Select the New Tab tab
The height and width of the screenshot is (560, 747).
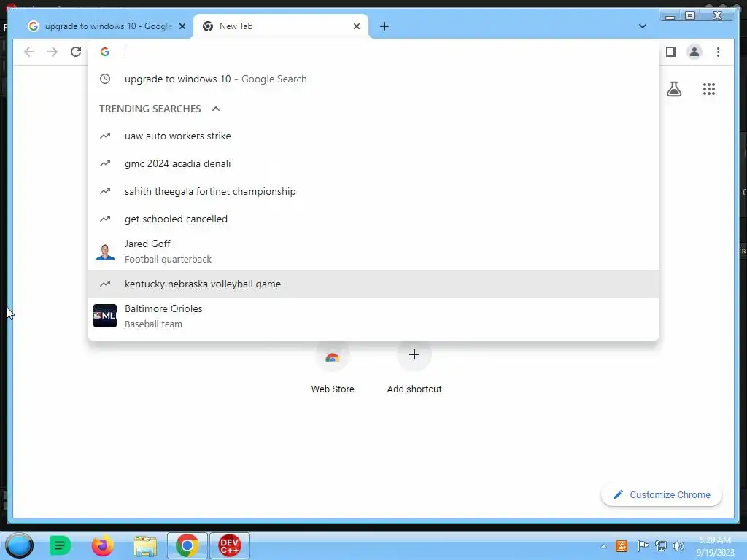click(x=281, y=26)
